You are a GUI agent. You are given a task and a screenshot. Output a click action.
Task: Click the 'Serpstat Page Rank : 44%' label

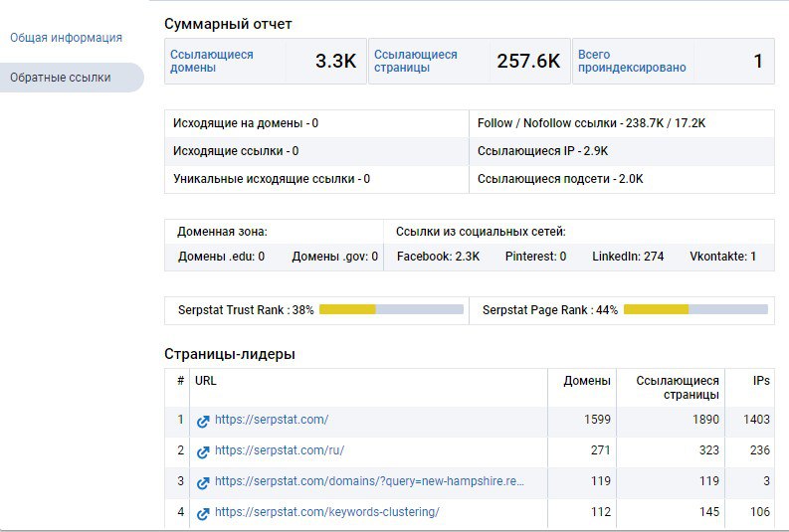[550, 309]
